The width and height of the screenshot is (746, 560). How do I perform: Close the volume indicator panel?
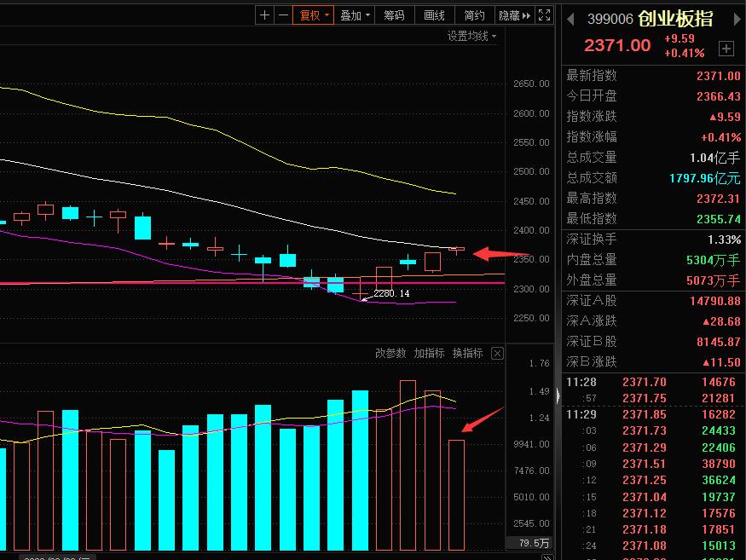coord(497,353)
